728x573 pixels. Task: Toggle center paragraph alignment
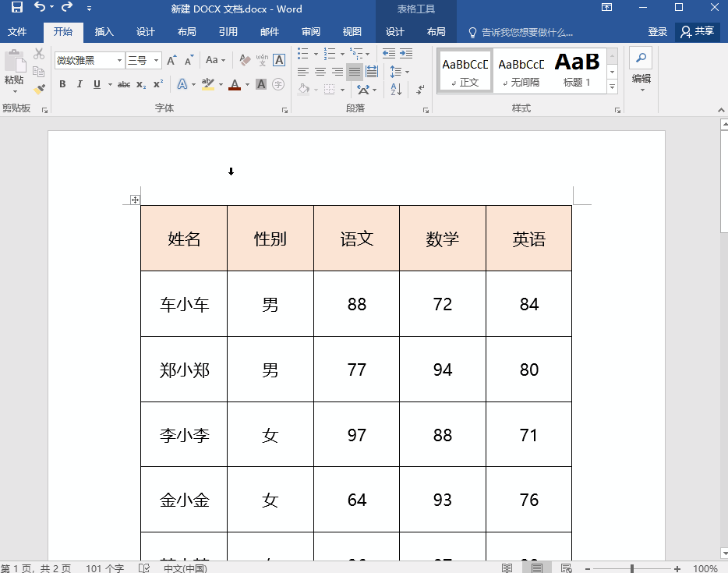[320, 72]
